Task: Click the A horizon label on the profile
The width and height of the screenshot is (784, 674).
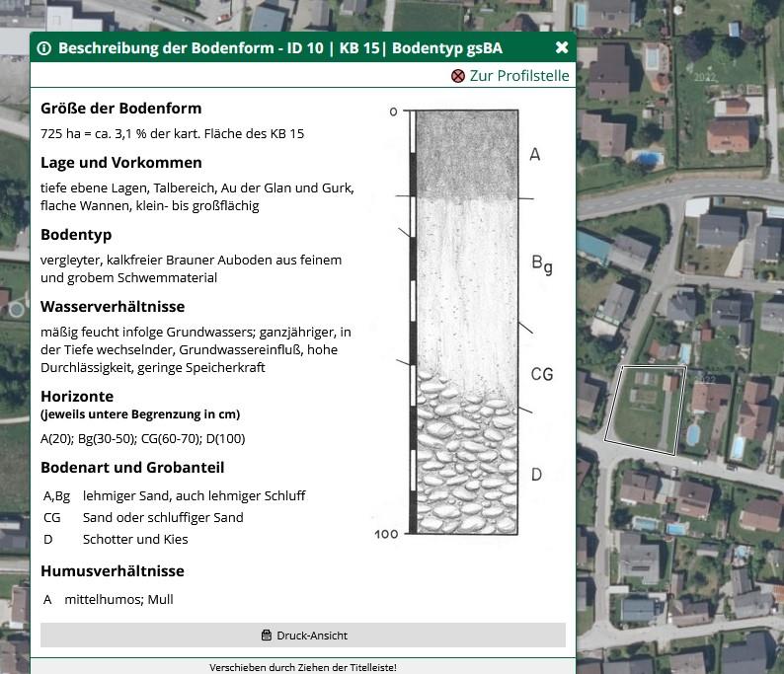Action: coord(535,154)
